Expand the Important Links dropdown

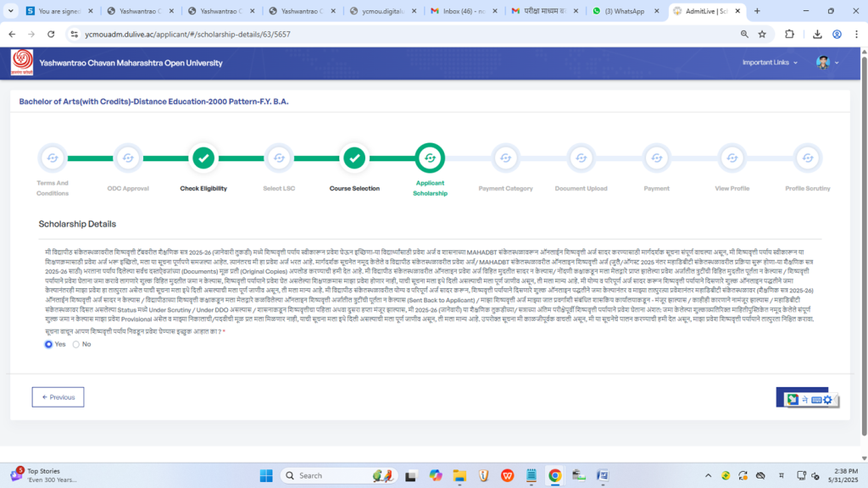(770, 63)
